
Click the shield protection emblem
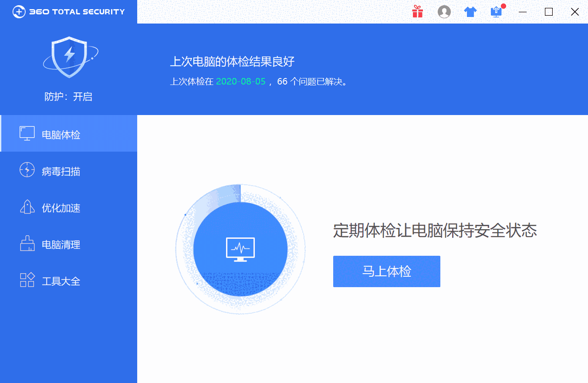70,57
